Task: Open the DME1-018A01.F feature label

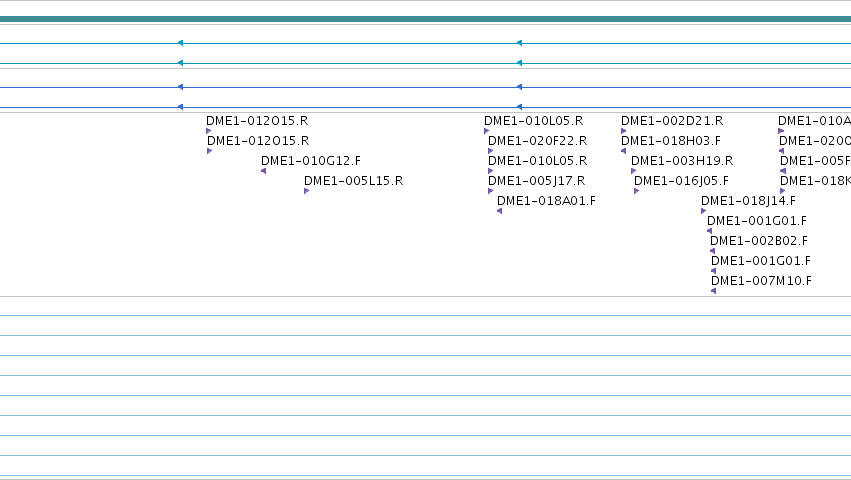Action: (546, 201)
